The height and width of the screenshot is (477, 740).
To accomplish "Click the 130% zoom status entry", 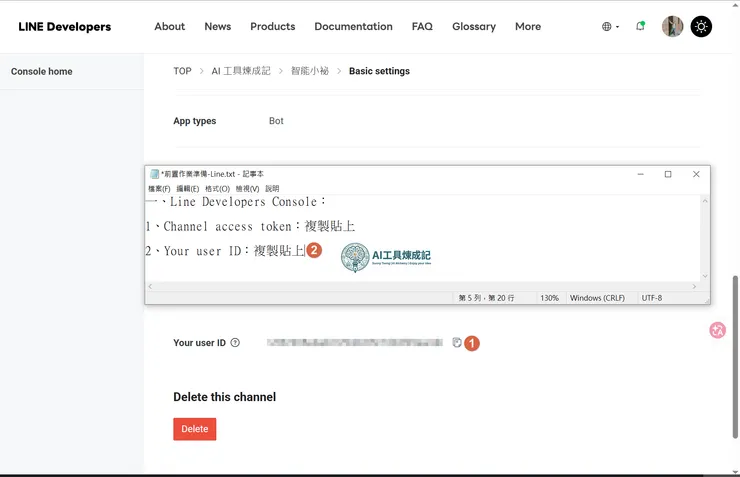I will click(x=549, y=298).
